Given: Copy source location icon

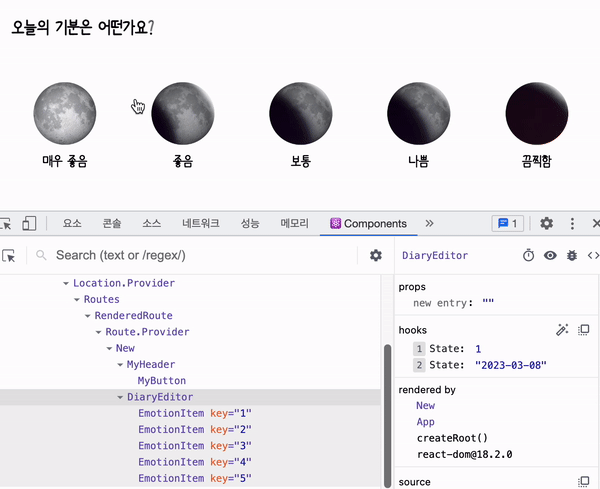Looking at the screenshot, I should (584, 481).
